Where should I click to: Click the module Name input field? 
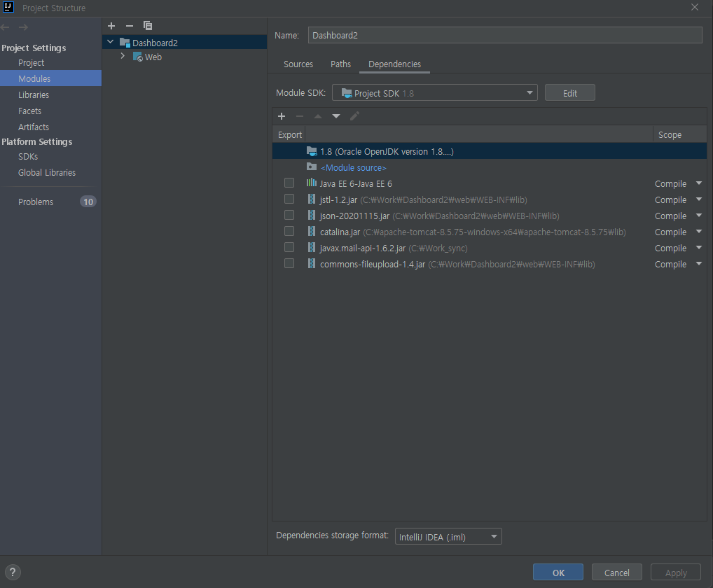[505, 35]
